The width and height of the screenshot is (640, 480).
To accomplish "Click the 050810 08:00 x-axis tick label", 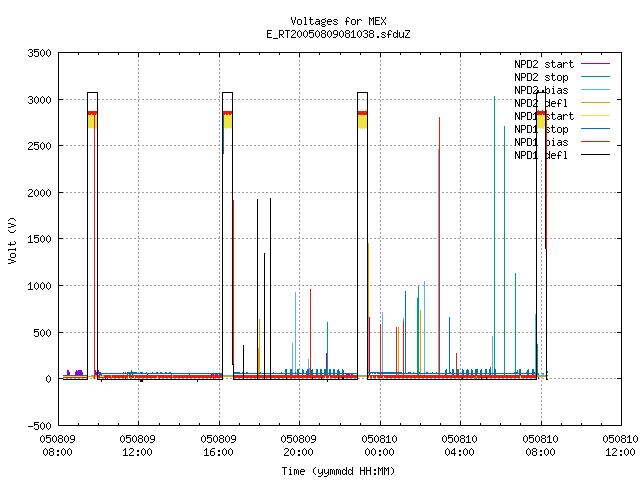I will click(540, 446).
